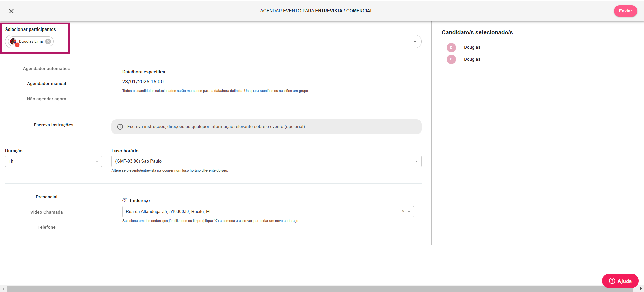This screenshot has width=644, height=292.
Task: Clear the address field with X icon
Action: pyautogui.click(x=403, y=211)
